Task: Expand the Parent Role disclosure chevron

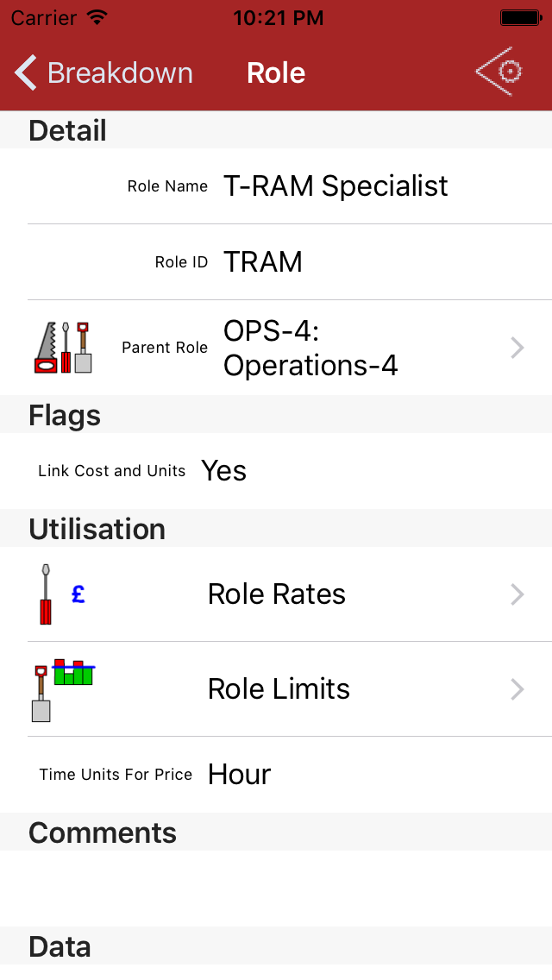Action: coord(517,348)
